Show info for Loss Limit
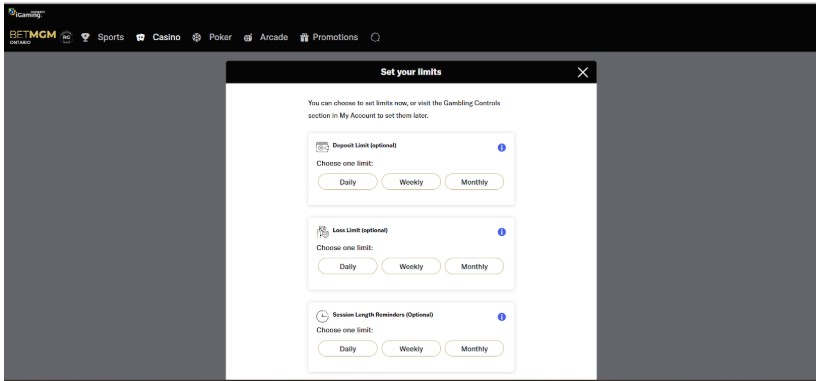 502,232
